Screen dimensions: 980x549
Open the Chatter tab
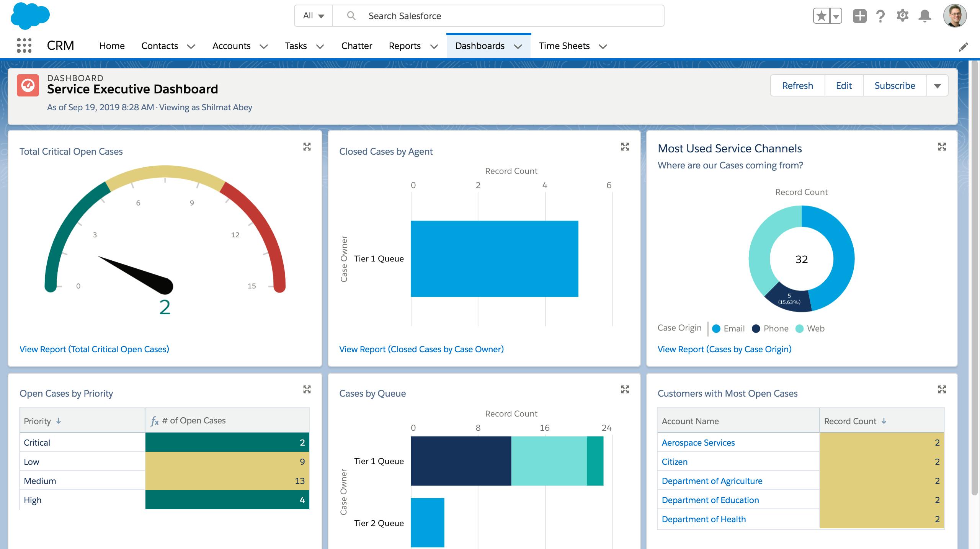coord(357,46)
